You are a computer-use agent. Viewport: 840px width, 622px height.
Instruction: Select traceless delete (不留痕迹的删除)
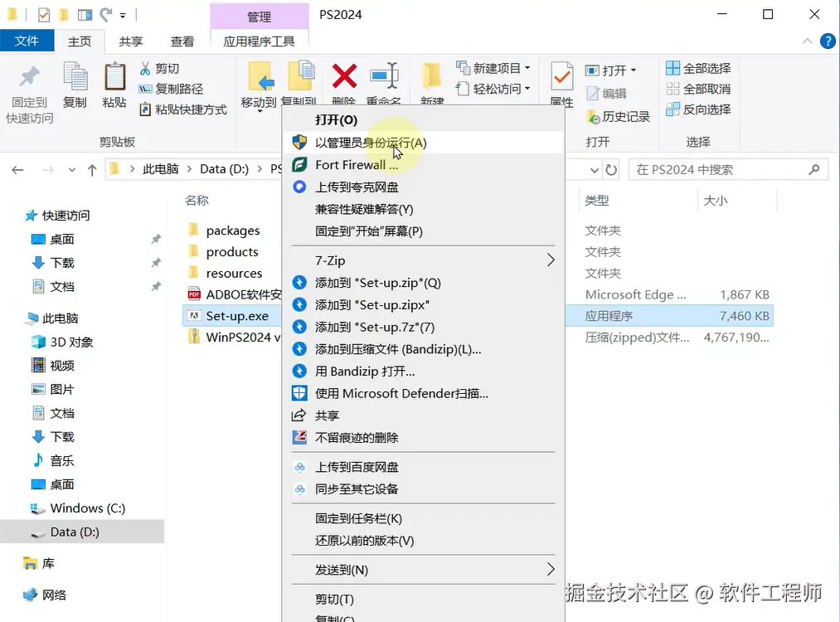(x=423, y=437)
